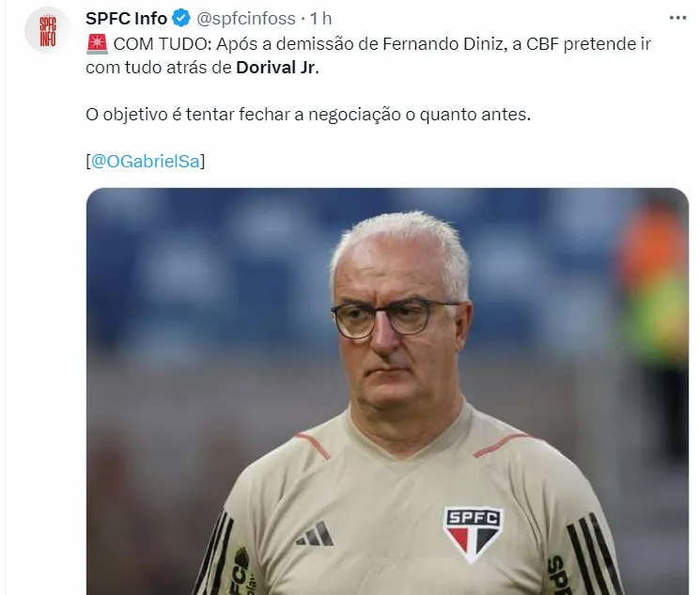
Task: Click the Adidas logo on the shirt
Action: click(315, 533)
